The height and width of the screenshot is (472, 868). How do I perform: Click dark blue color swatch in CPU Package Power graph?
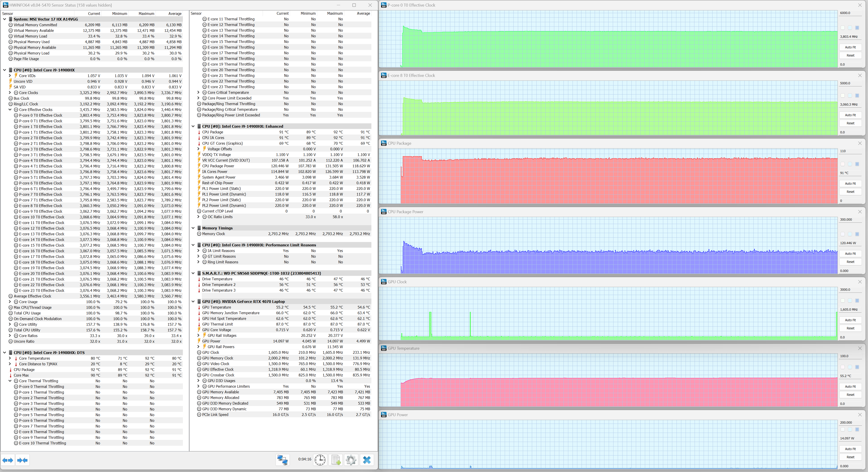(x=857, y=234)
